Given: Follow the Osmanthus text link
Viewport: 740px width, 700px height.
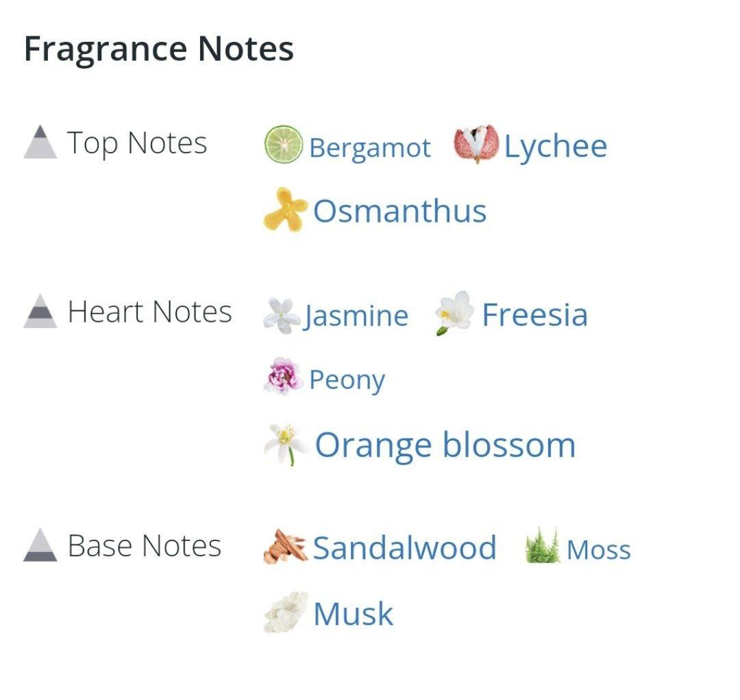Looking at the screenshot, I should [x=399, y=211].
